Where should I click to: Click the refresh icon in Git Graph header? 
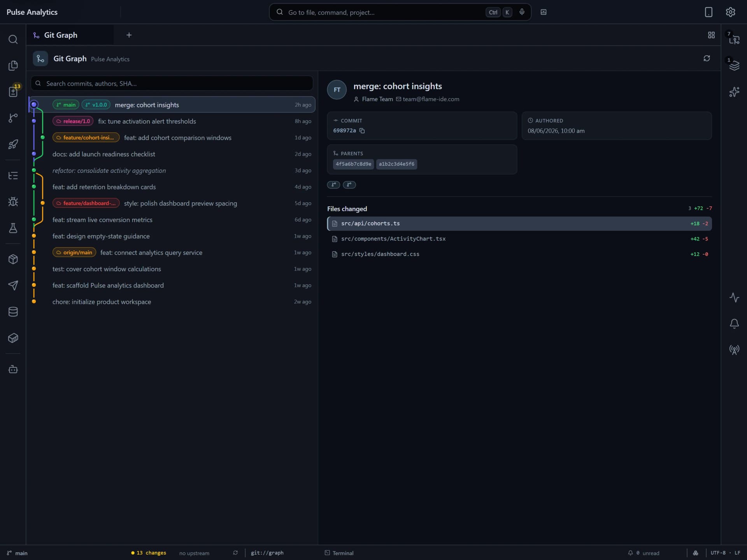[707, 58]
